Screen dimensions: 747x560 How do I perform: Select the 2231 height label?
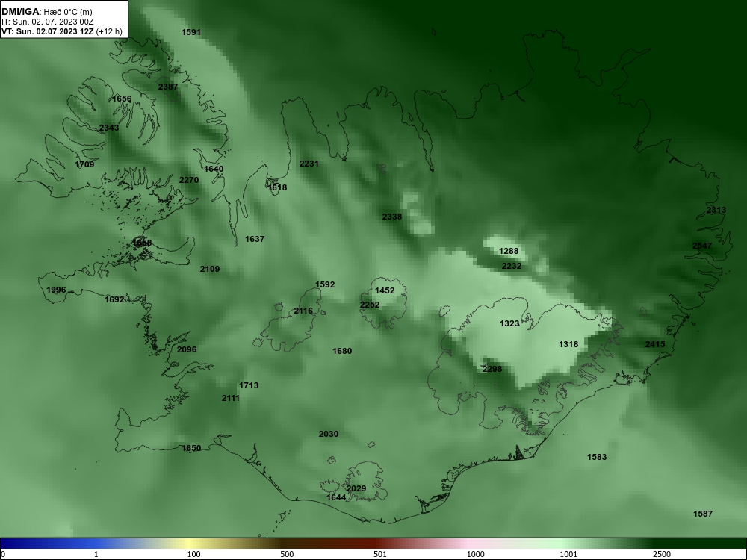pos(309,164)
